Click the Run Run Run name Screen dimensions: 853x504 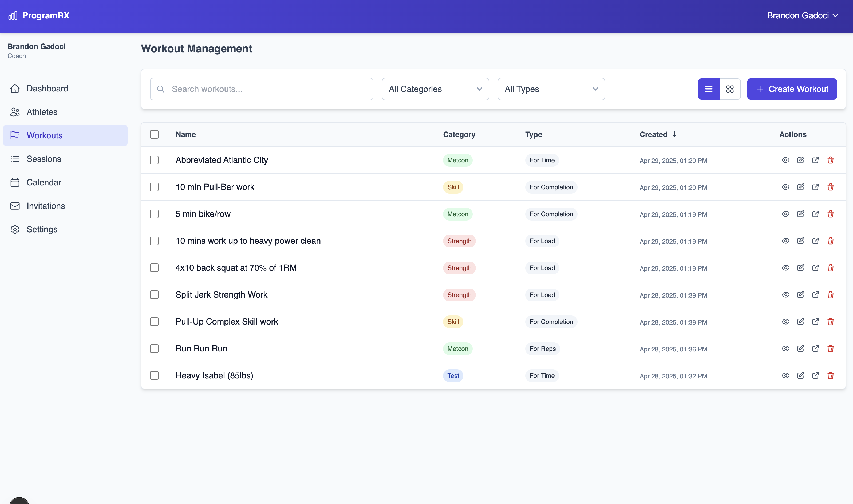pyautogui.click(x=201, y=349)
